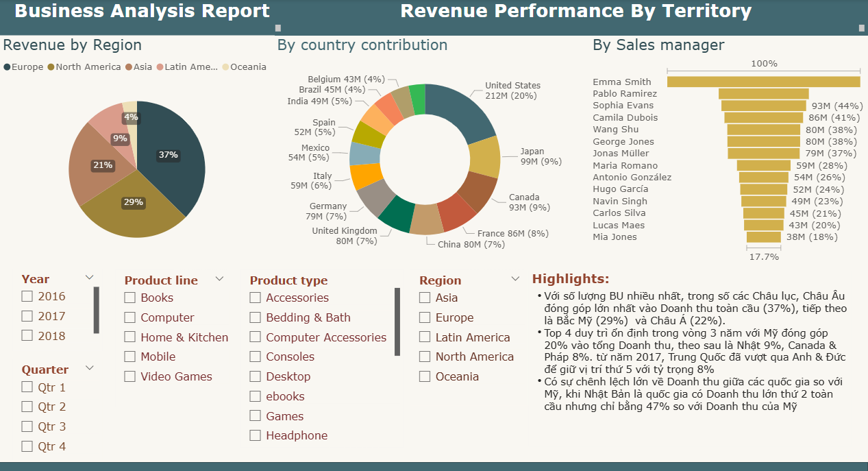The width and height of the screenshot is (868, 471).
Task: Expand the Quarter slicer chevron
Action: pos(89,368)
